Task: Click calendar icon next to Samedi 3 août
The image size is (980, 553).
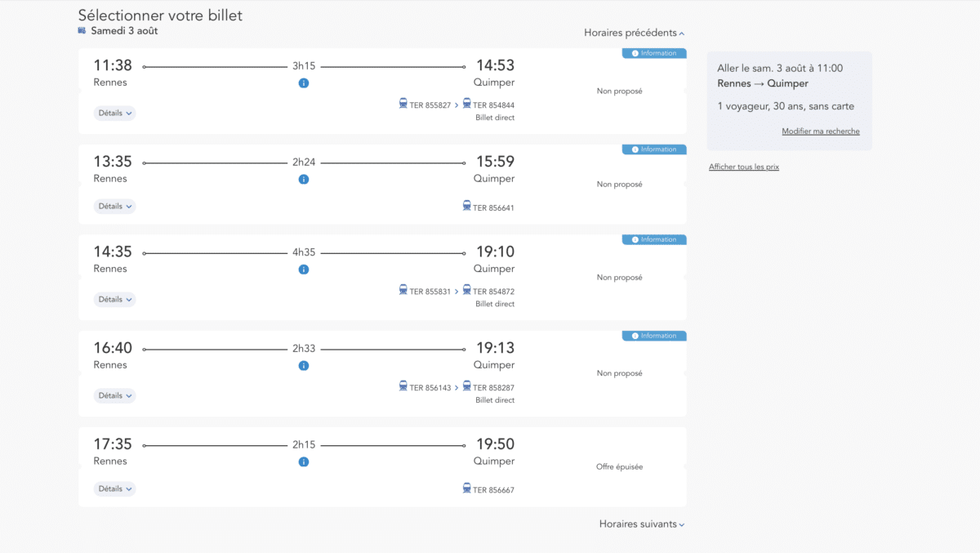Action: point(82,31)
